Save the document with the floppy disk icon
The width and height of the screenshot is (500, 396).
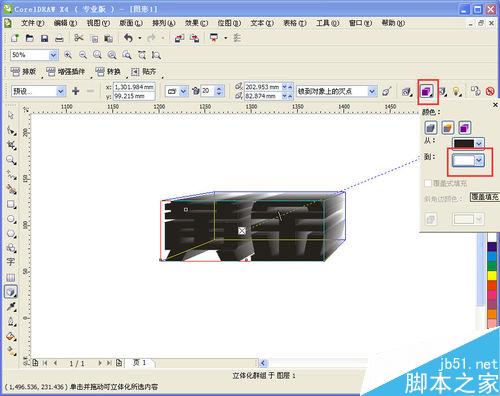coord(44,39)
